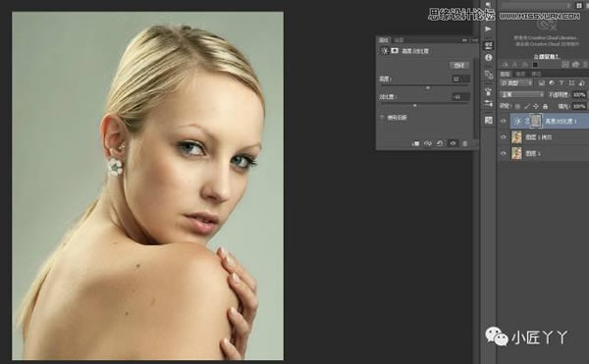Screen dimensions: 589x364
Task: Hide the Layer 1 copy layer
Action: [504, 137]
